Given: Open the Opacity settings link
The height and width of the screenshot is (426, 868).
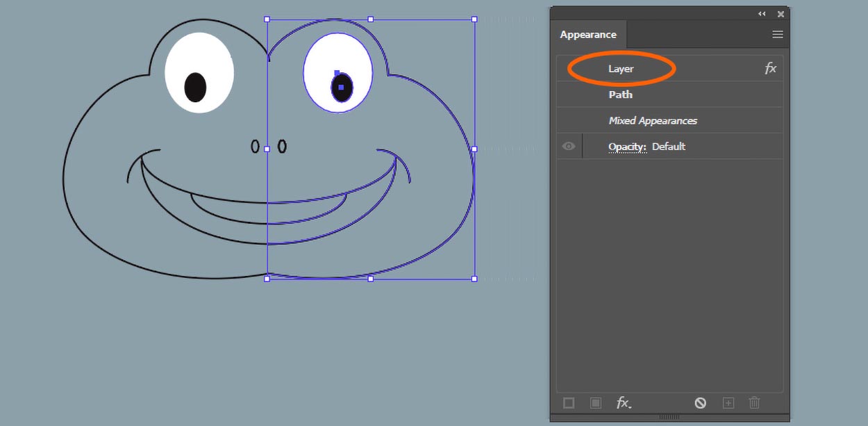Looking at the screenshot, I should (627, 147).
